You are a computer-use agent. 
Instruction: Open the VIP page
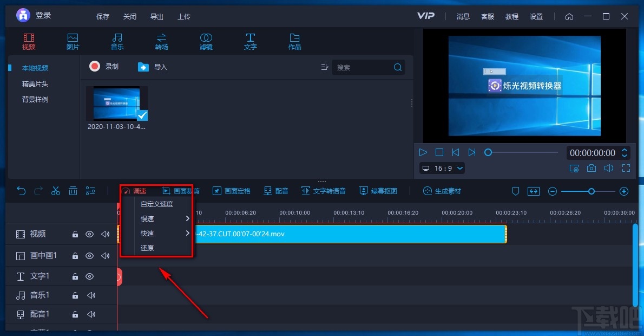pyautogui.click(x=425, y=16)
